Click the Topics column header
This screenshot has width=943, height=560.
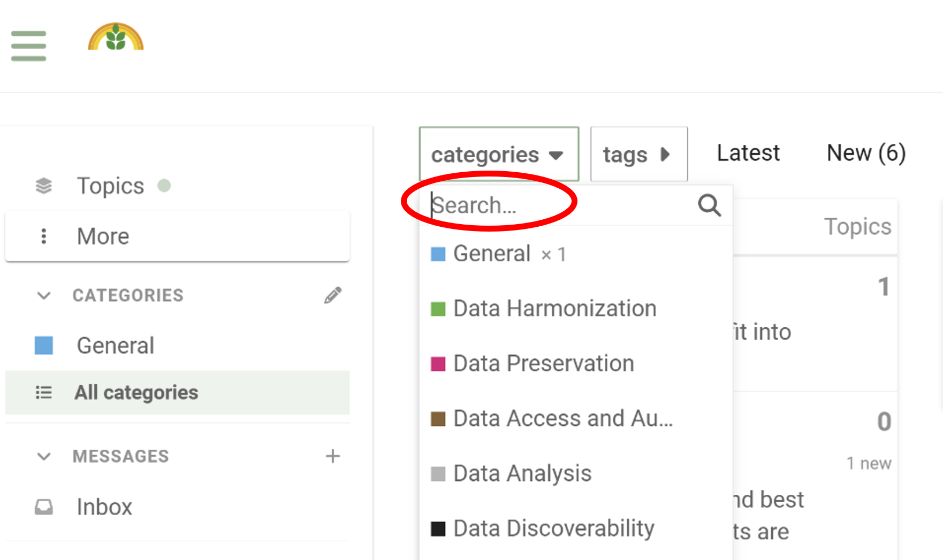pos(857,227)
